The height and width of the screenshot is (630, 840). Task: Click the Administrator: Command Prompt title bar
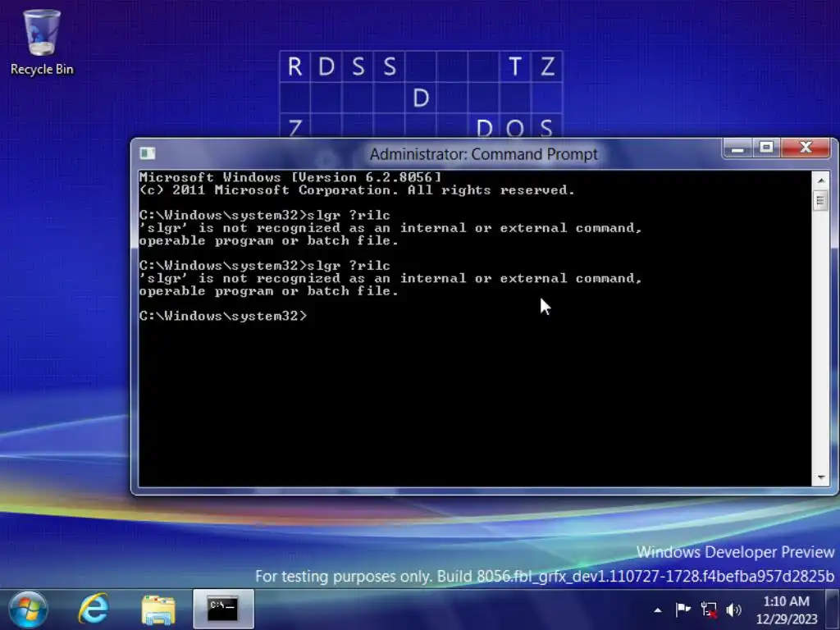483,154
